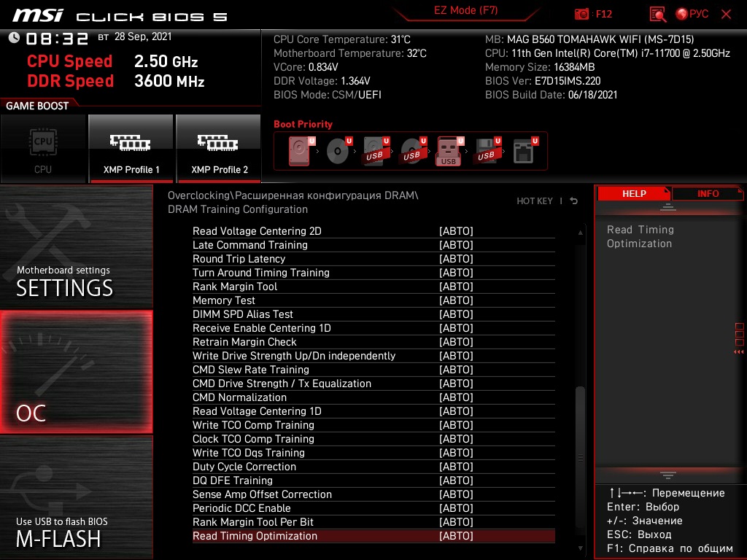The height and width of the screenshot is (560, 747).
Task: Take a screenshot with the F12 camera icon
Action: (581, 14)
